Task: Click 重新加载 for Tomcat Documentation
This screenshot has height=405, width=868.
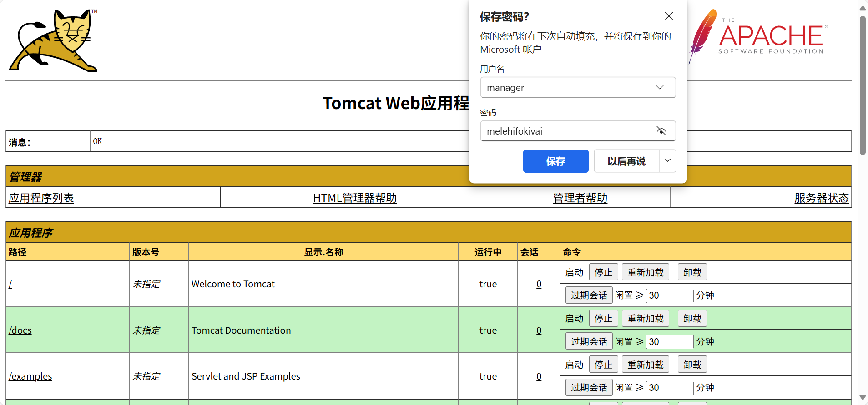Action: click(x=646, y=318)
